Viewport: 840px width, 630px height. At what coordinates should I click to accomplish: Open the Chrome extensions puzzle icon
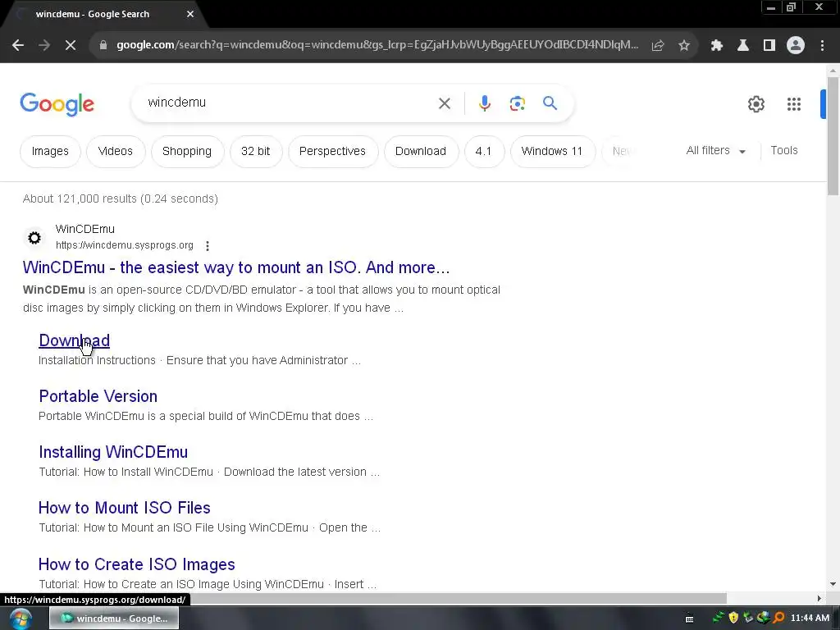click(717, 46)
